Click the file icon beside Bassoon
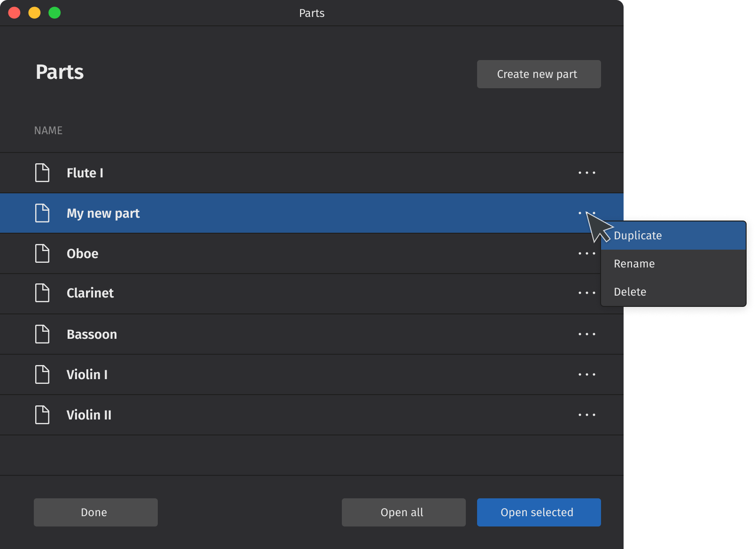Screen dimensions: 756x549 click(x=42, y=334)
